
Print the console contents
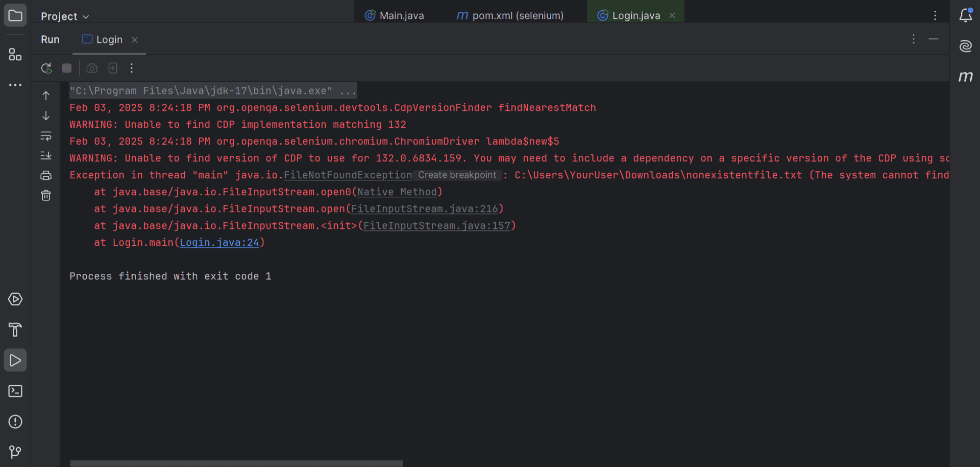click(x=46, y=175)
